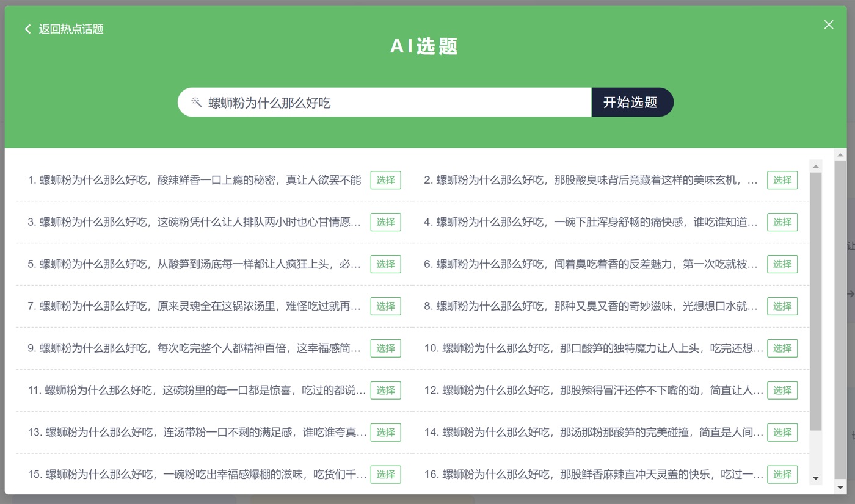Click the outer dialog scrollbar up arrow
855x504 pixels.
coord(840,155)
